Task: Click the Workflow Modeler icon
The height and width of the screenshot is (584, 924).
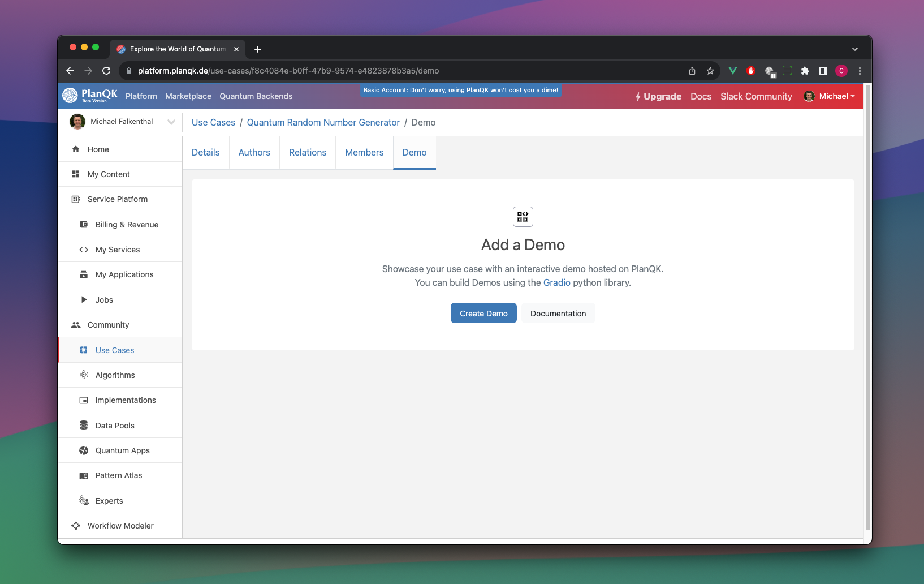Action: [76, 526]
